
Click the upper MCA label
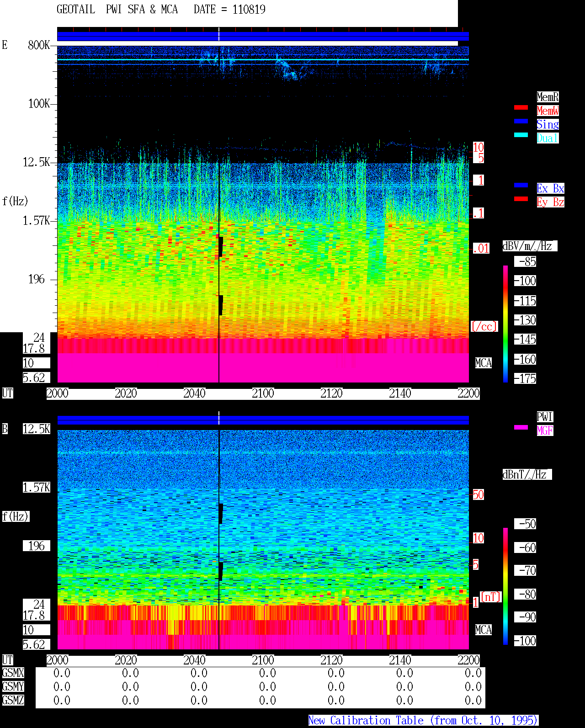pos(484,363)
